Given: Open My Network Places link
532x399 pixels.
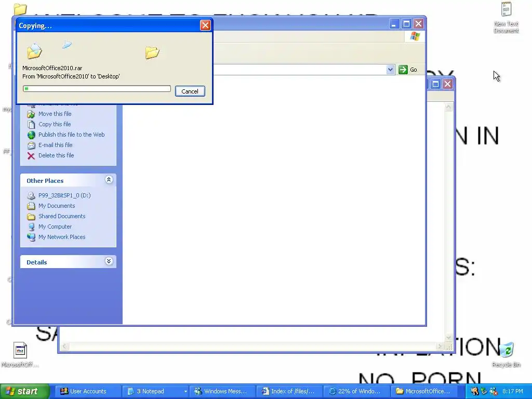Looking at the screenshot, I should point(62,237).
